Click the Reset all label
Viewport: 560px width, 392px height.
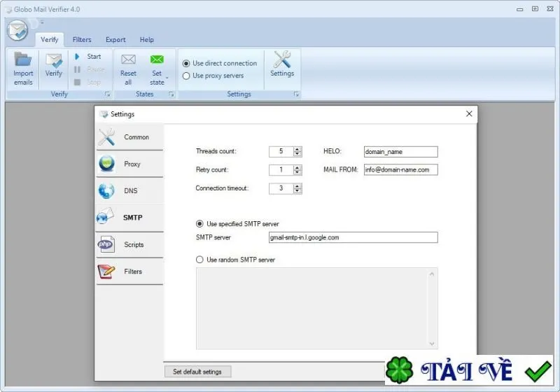pyautogui.click(x=128, y=78)
